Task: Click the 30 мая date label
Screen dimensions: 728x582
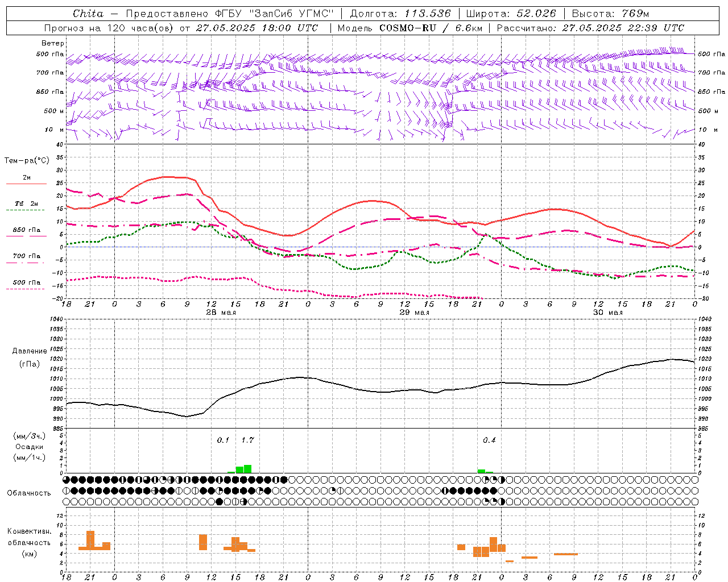Action: tap(607, 313)
